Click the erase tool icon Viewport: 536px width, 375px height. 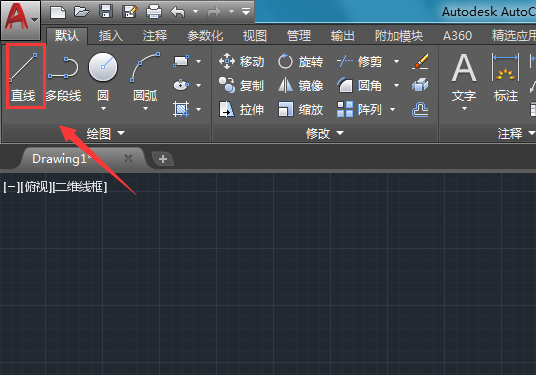(420, 62)
